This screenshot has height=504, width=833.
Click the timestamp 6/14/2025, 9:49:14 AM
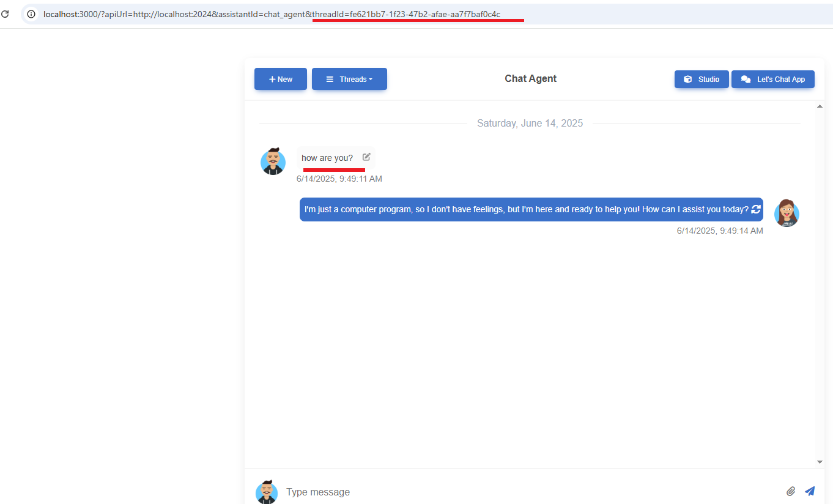[x=720, y=231]
